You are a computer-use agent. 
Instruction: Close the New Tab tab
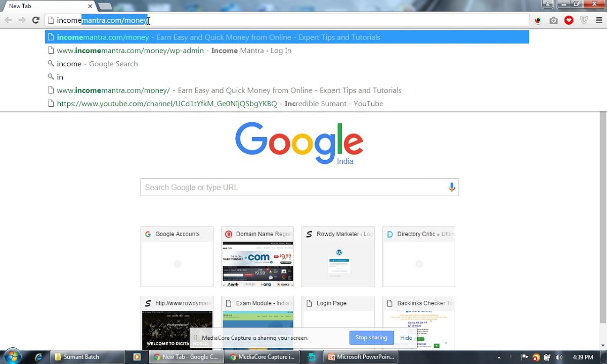tap(90, 6)
